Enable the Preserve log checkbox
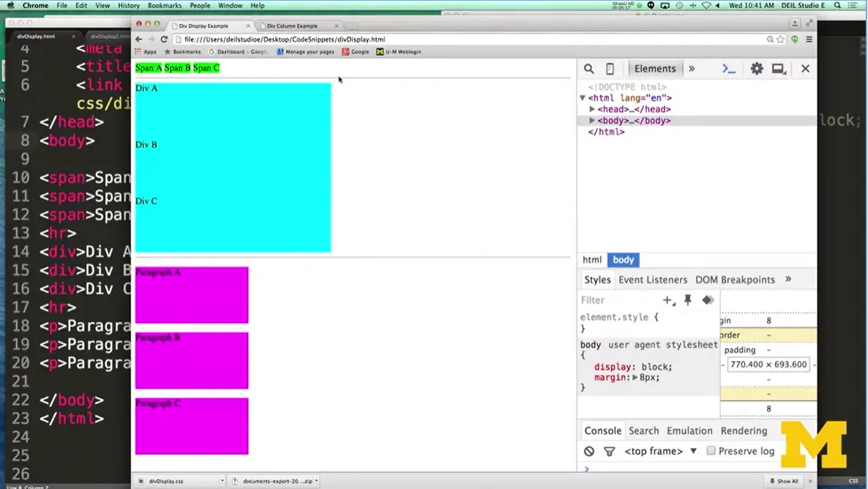The height and width of the screenshot is (489, 868). (711, 451)
